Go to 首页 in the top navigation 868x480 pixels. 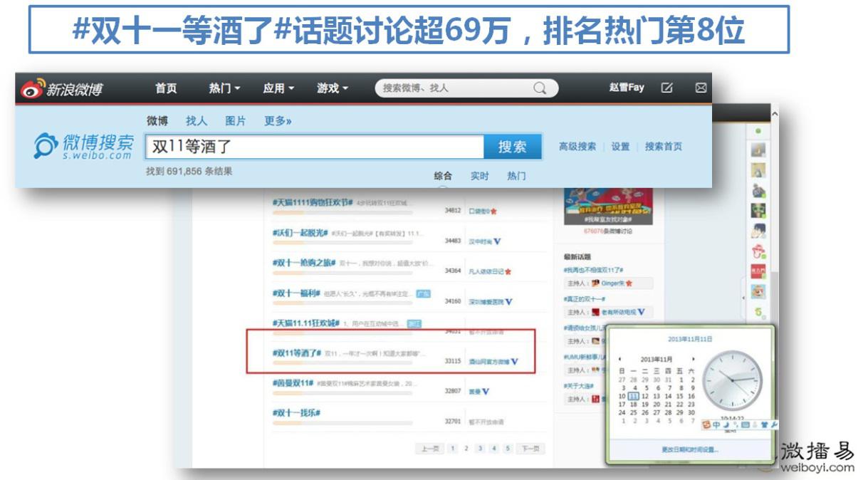pos(166,88)
